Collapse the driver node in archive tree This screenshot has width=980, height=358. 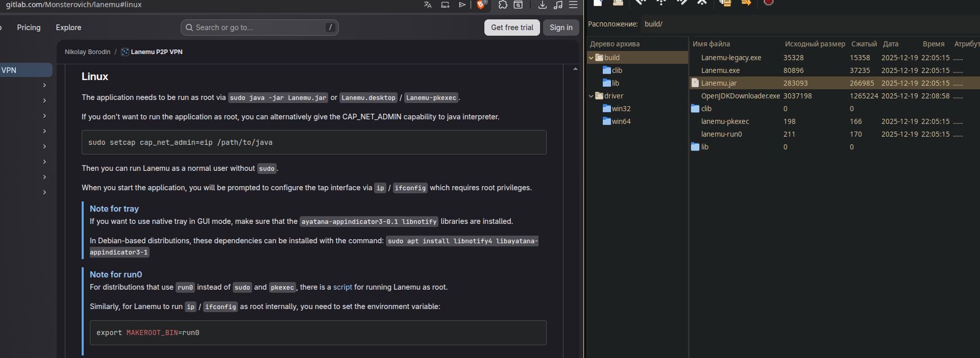pyautogui.click(x=591, y=96)
